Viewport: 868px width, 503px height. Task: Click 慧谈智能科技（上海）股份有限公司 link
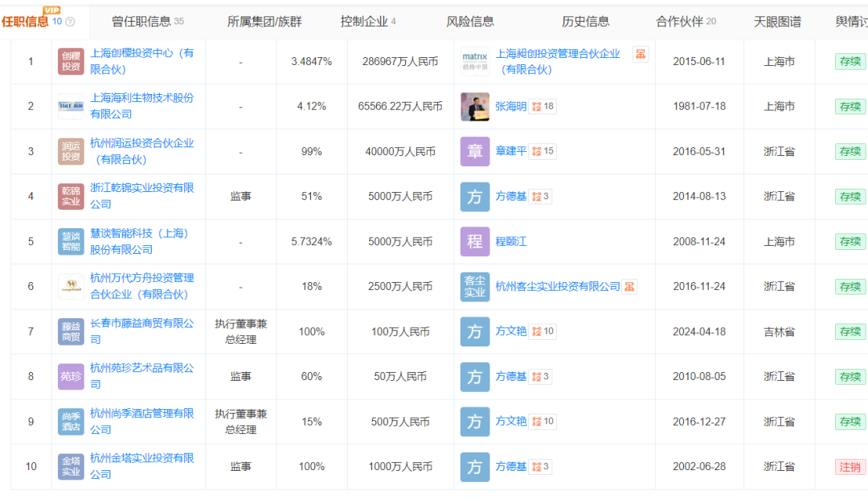click(140, 242)
